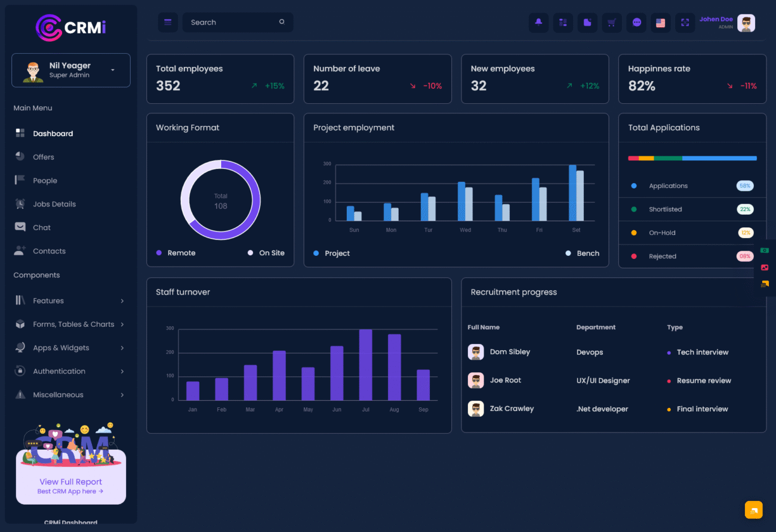Image resolution: width=776 pixels, height=532 pixels.
Task: Select the US flag language icon
Action: click(x=661, y=23)
